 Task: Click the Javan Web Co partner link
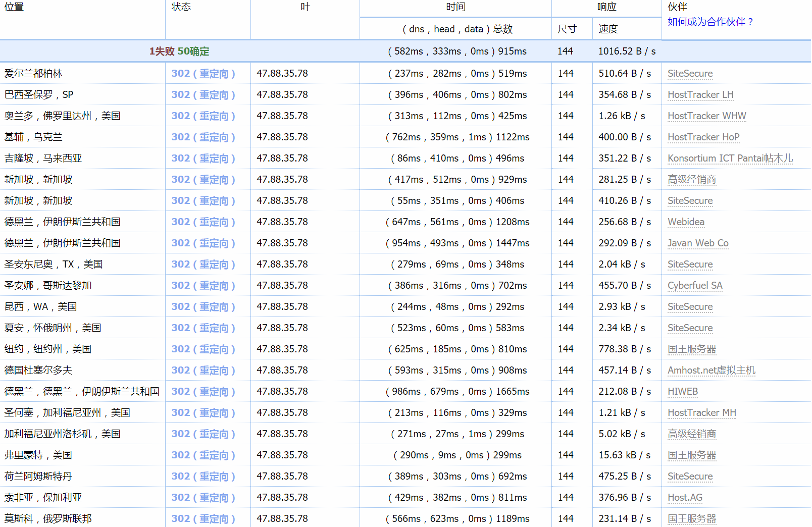click(698, 243)
